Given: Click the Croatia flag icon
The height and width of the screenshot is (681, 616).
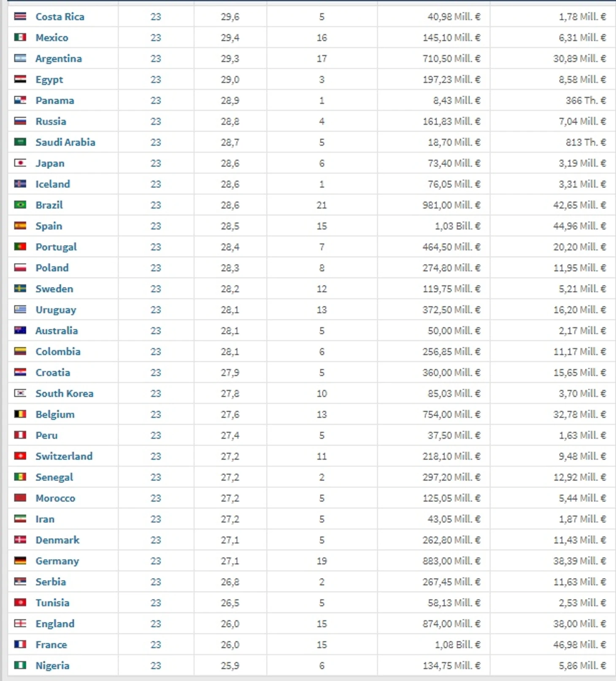Looking at the screenshot, I should pos(20,372).
